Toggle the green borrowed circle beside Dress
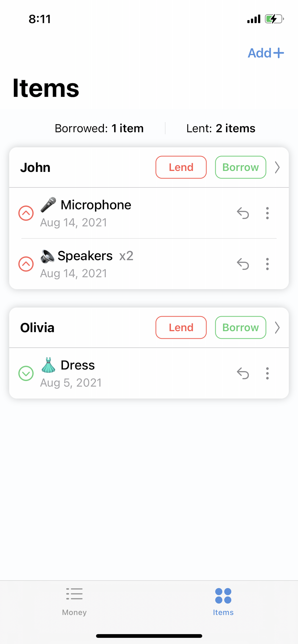Screen dimensions: 298x644 click(x=26, y=374)
